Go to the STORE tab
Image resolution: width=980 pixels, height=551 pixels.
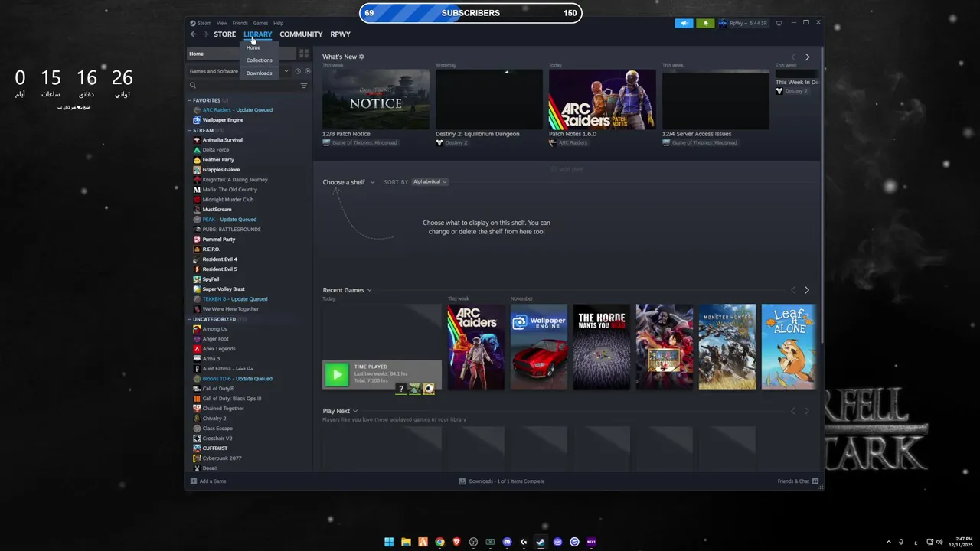click(224, 34)
